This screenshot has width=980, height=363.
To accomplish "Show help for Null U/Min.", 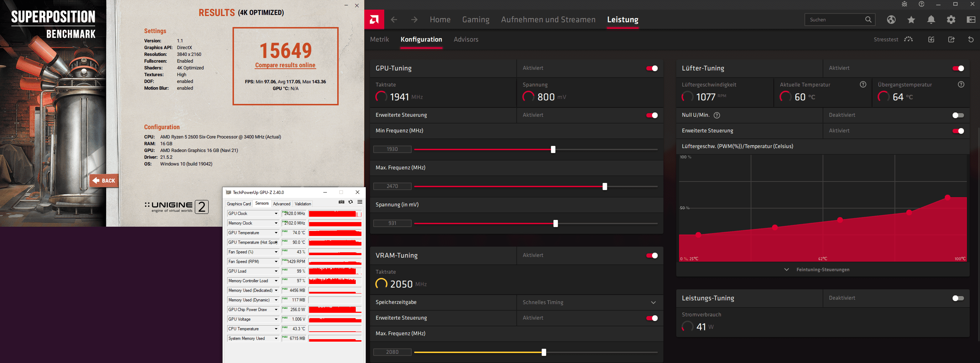I will 717,115.
